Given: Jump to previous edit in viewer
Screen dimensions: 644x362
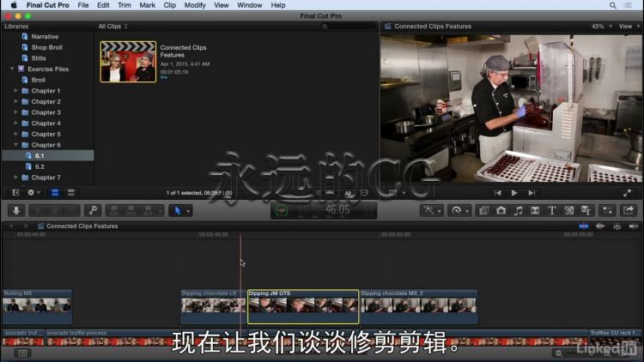Looking at the screenshot, I should point(497,193).
